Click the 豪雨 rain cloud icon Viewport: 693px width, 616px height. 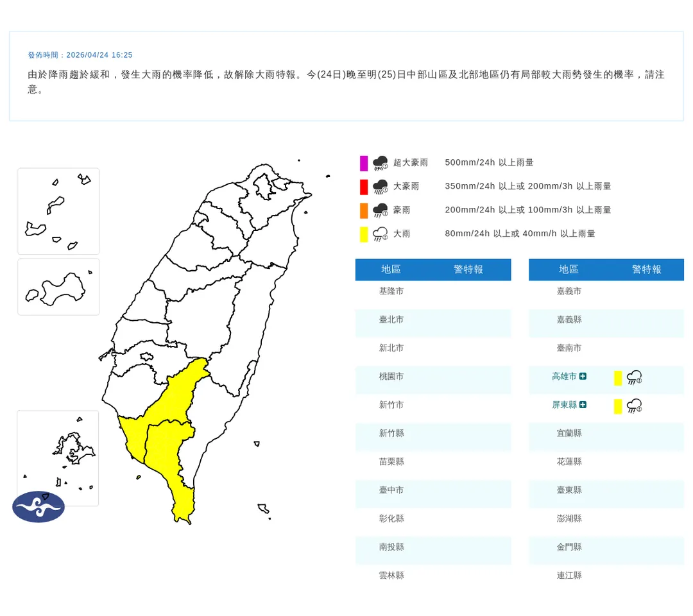pos(380,210)
